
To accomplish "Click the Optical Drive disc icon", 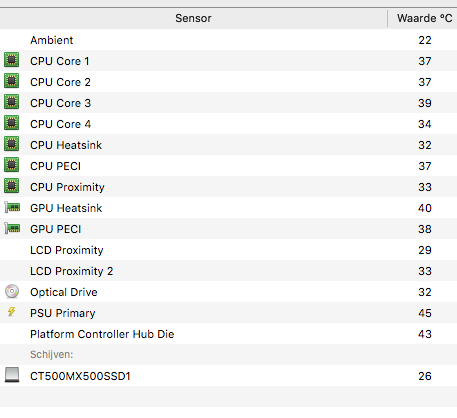I will (12, 291).
